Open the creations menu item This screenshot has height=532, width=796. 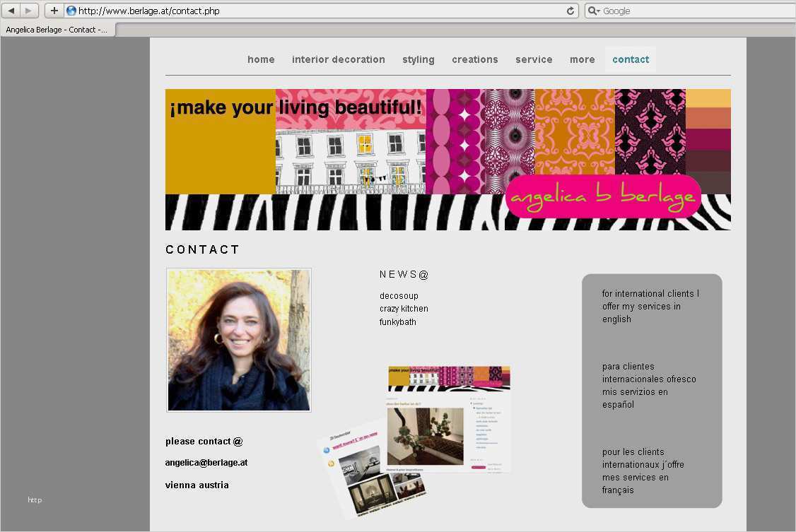point(474,59)
